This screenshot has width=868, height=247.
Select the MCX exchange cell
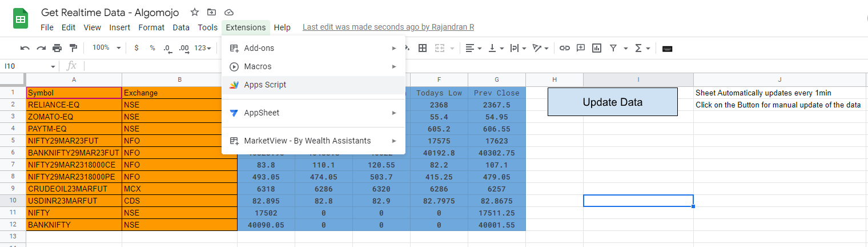180,189
